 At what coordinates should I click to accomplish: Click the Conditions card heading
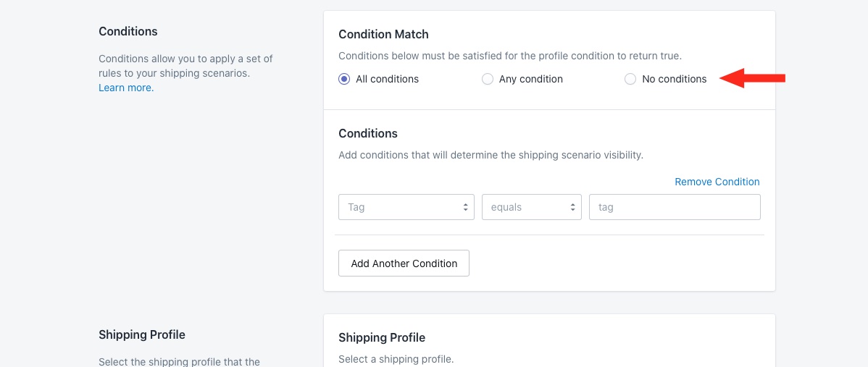(368, 133)
